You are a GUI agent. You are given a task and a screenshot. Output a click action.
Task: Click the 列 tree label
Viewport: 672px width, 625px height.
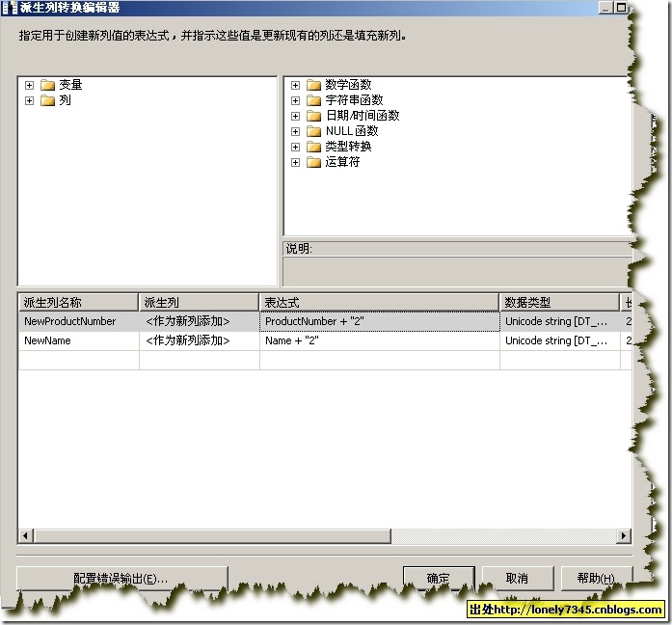click(65, 100)
